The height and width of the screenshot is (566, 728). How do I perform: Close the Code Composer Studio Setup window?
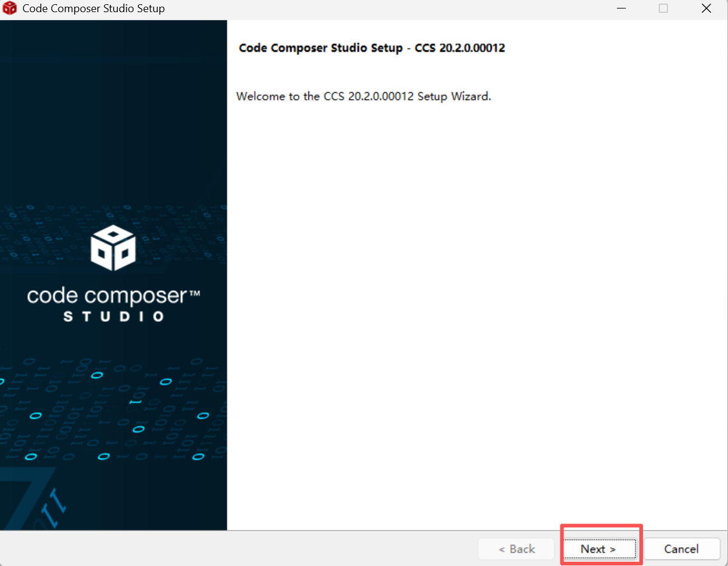pos(706,9)
